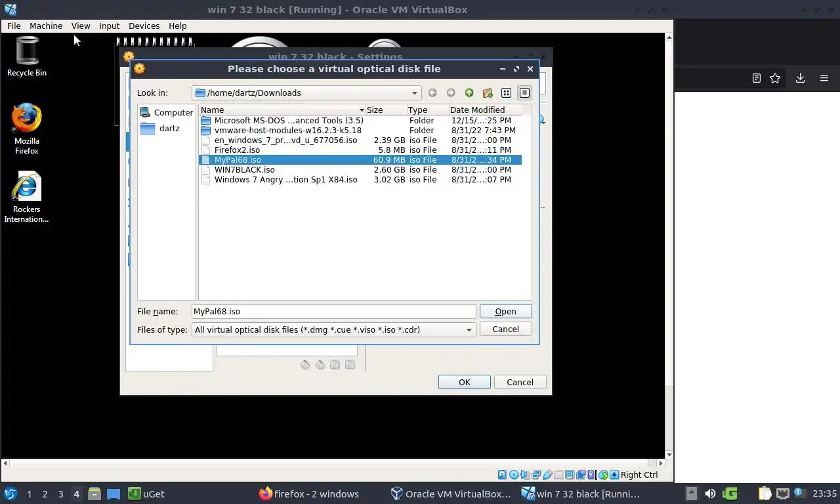The image size is (840, 504).
Task: Open VirtualBox Help menu
Action: pos(177,26)
